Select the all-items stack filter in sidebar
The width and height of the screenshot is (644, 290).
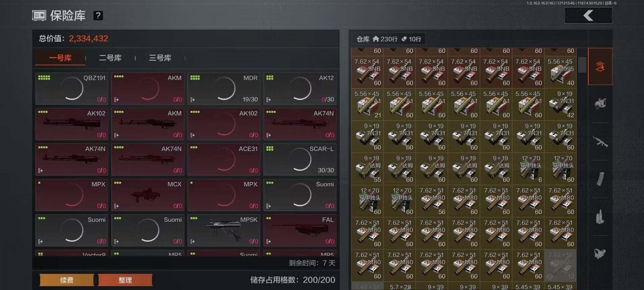[x=600, y=66]
